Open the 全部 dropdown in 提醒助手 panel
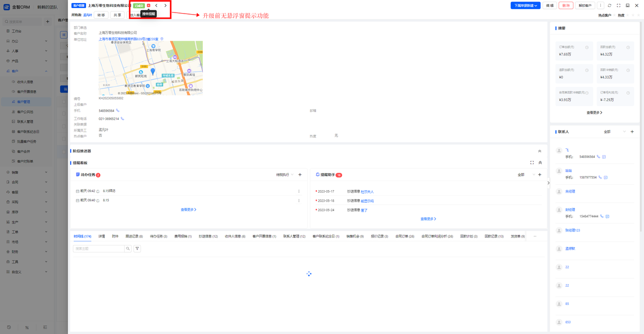Image resolution: width=644 pixels, height=334 pixels. 526,175
